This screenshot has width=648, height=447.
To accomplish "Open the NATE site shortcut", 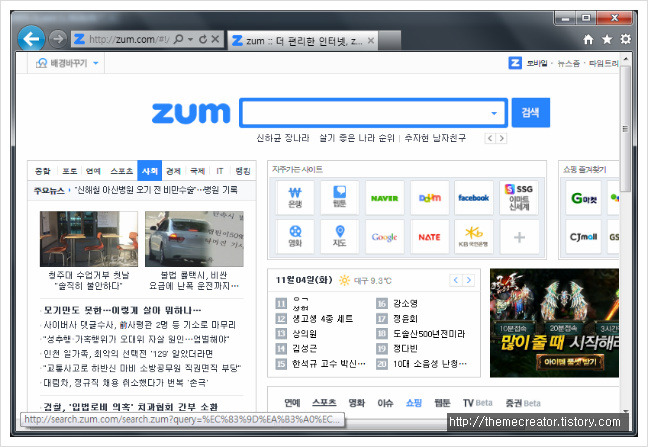I will point(429,237).
